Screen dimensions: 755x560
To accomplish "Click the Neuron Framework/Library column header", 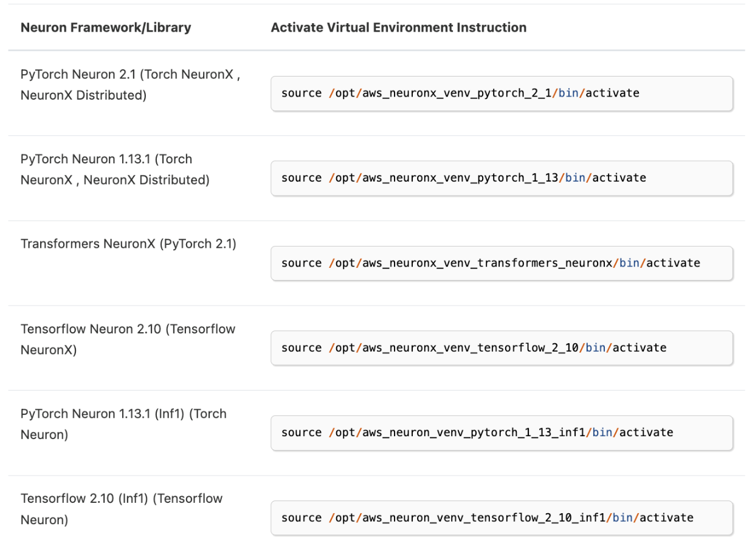I will tap(106, 27).
